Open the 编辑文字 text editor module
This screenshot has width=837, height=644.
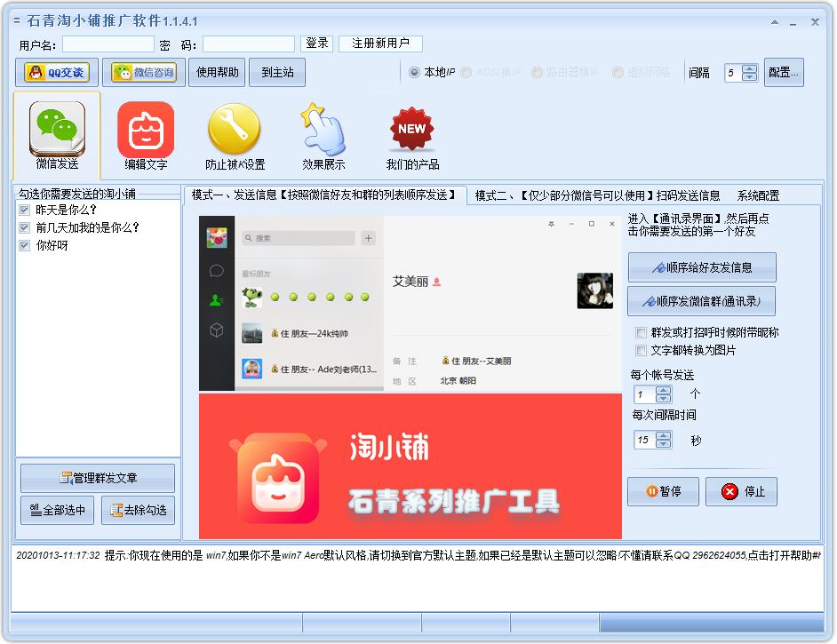click(146, 136)
